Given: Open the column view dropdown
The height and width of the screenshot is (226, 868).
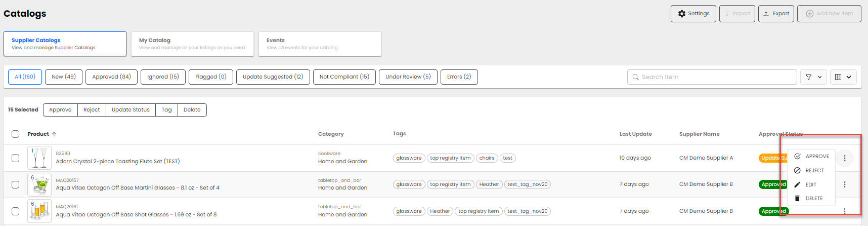Looking at the screenshot, I should pyautogui.click(x=843, y=77).
